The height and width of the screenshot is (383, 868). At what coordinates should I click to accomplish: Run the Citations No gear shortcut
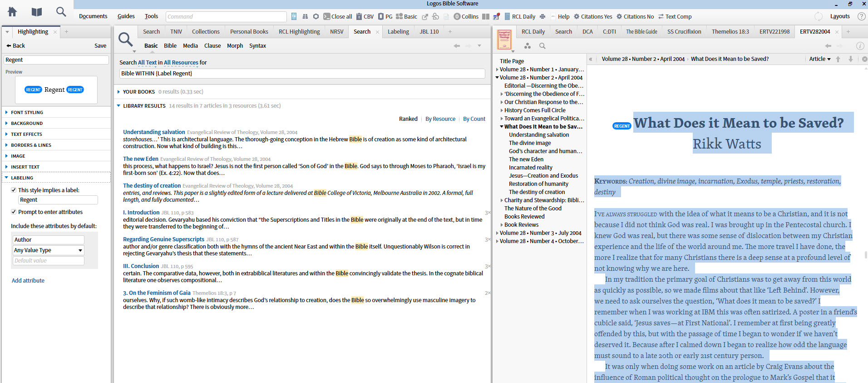(x=635, y=16)
